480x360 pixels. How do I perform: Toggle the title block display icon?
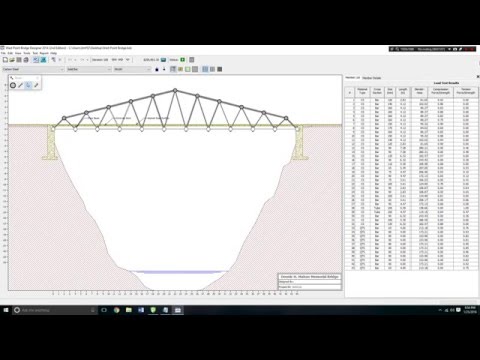click(x=188, y=69)
